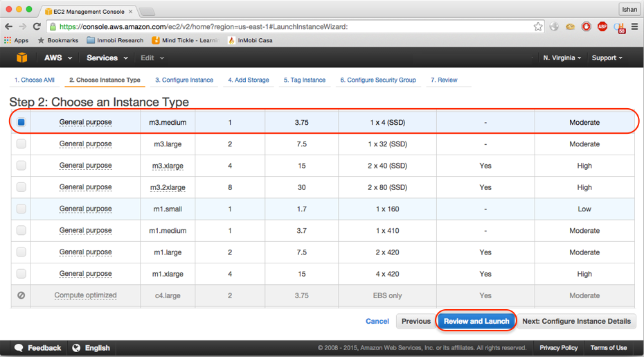Reload the page with the refresh icon
This screenshot has width=644, height=357.
click(x=37, y=27)
